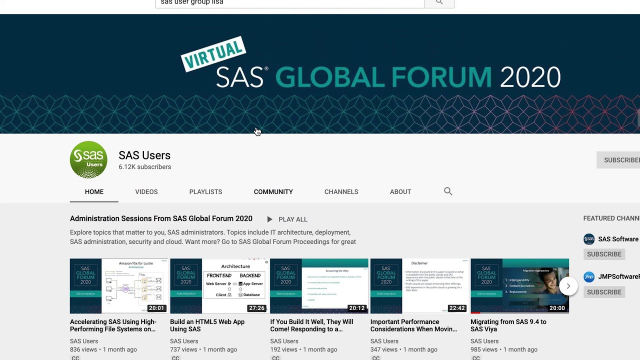
Task: Open the Build an HTML5 Web App thumbnail
Action: pos(219,286)
